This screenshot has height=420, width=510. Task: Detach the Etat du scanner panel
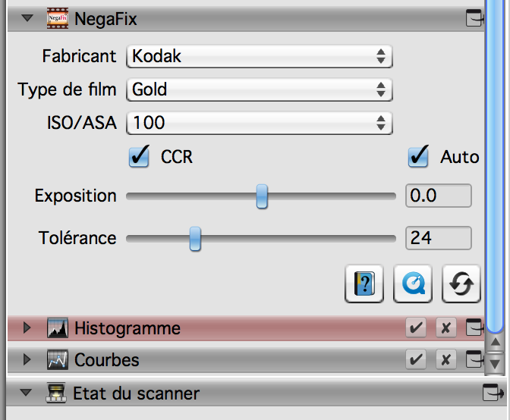493,393
